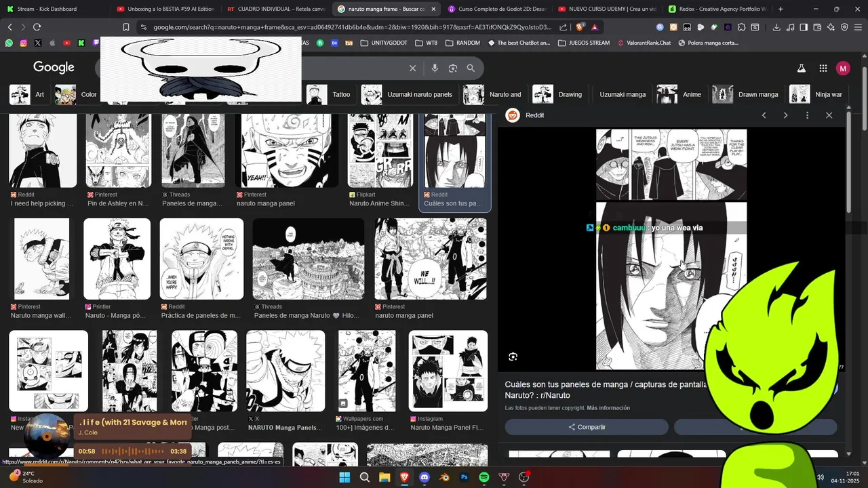The width and height of the screenshot is (868, 488).
Task: Open Photoshop from the taskbar
Action: 465,477
